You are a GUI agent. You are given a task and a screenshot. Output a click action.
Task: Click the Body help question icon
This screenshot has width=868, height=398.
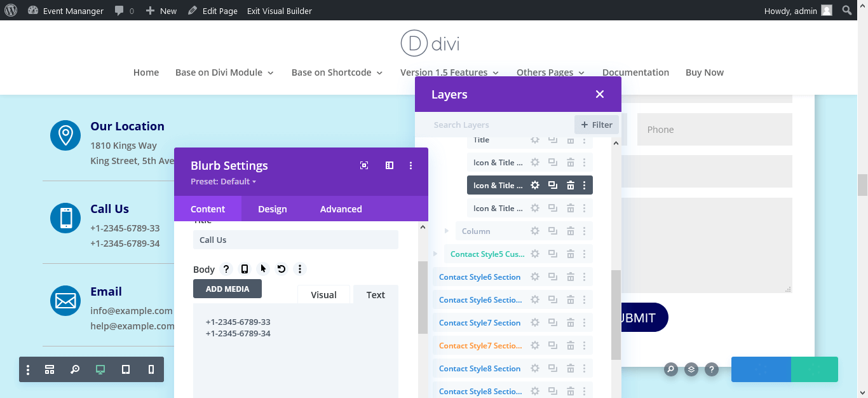pos(226,269)
